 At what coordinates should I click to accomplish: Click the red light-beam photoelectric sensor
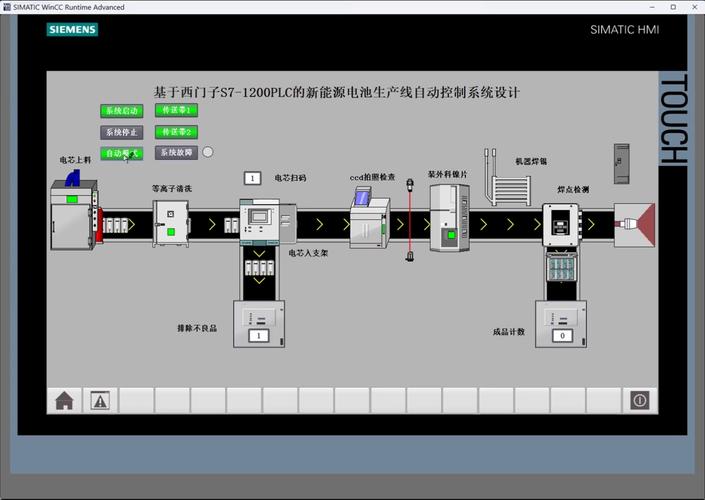coord(410,220)
